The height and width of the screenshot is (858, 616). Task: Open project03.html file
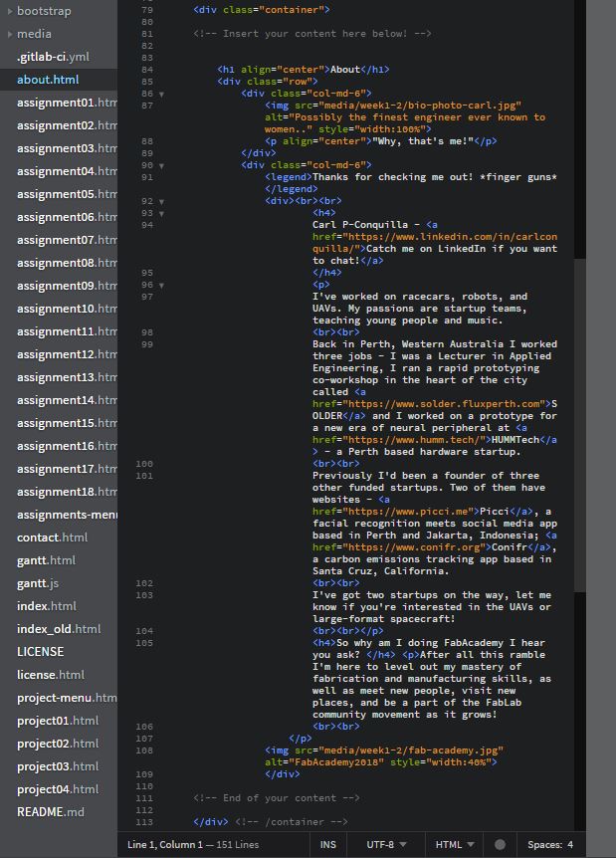58,767
